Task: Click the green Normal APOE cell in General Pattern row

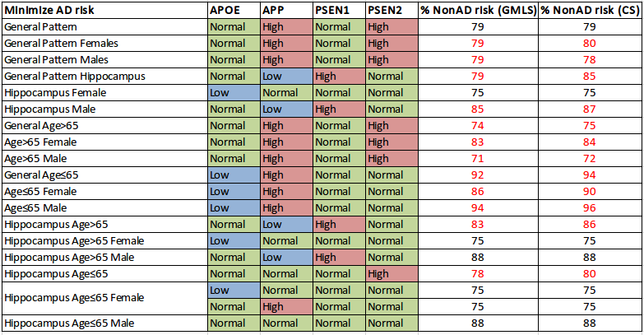Action: tap(234, 27)
